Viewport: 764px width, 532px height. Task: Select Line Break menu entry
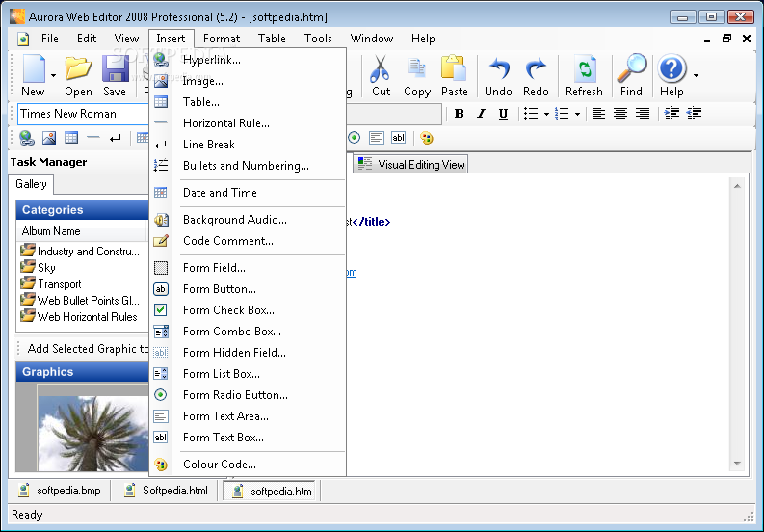pos(248,145)
